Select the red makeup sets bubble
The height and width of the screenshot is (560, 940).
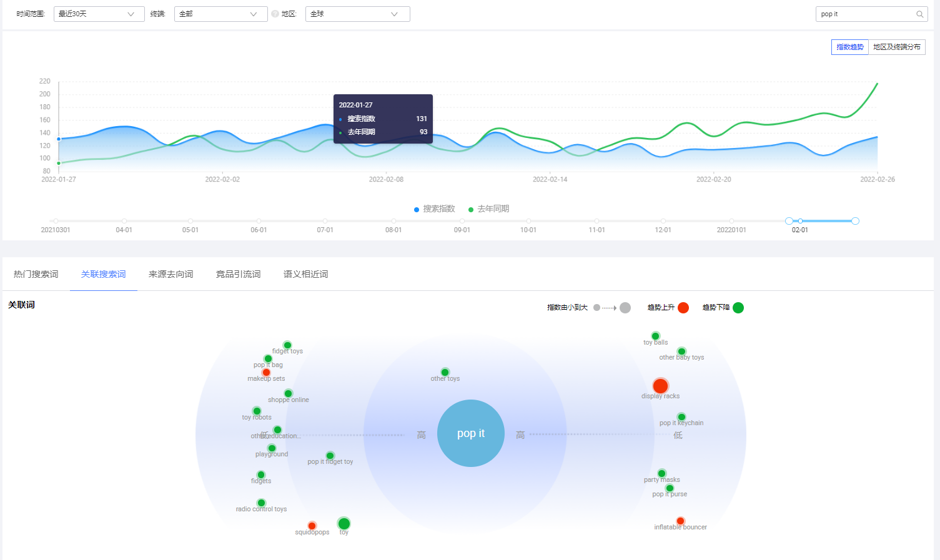(266, 372)
